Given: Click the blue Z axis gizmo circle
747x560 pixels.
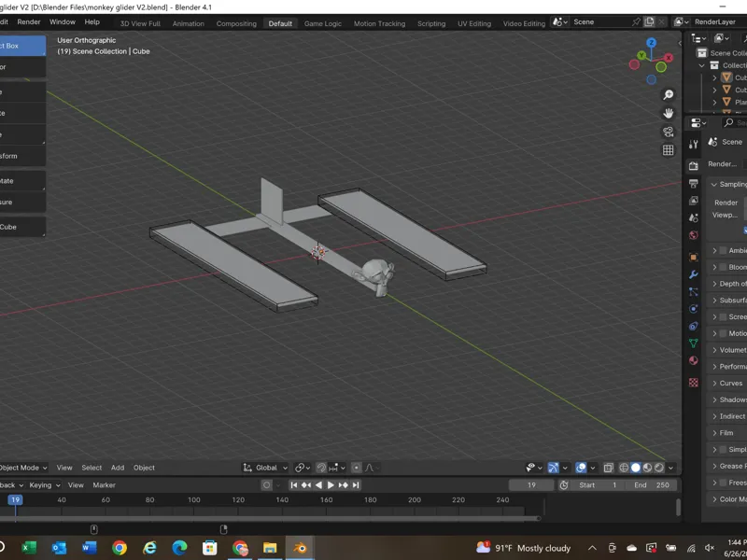Looking at the screenshot, I should (x=651, y=43).
